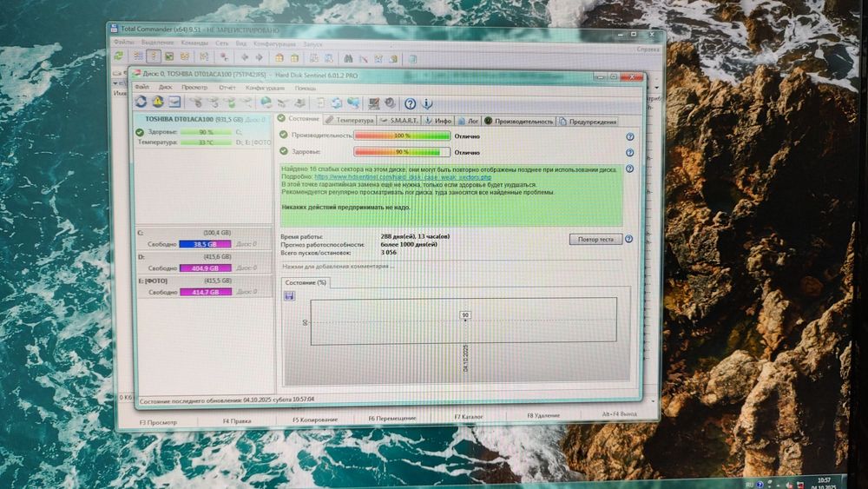Open the Просмотр menu in Hard Disk Sentinel
This screenshot has height=489, width=868.
[194, 87]
